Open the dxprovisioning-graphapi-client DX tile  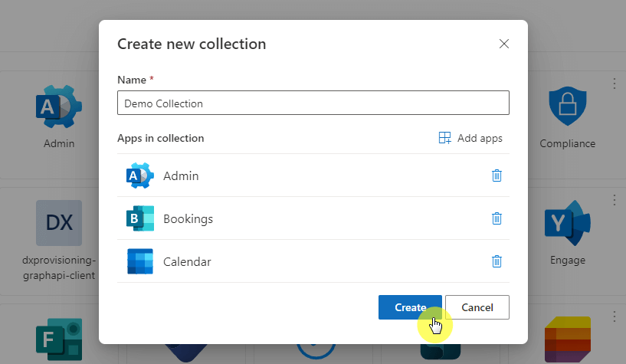coord(59,223)
